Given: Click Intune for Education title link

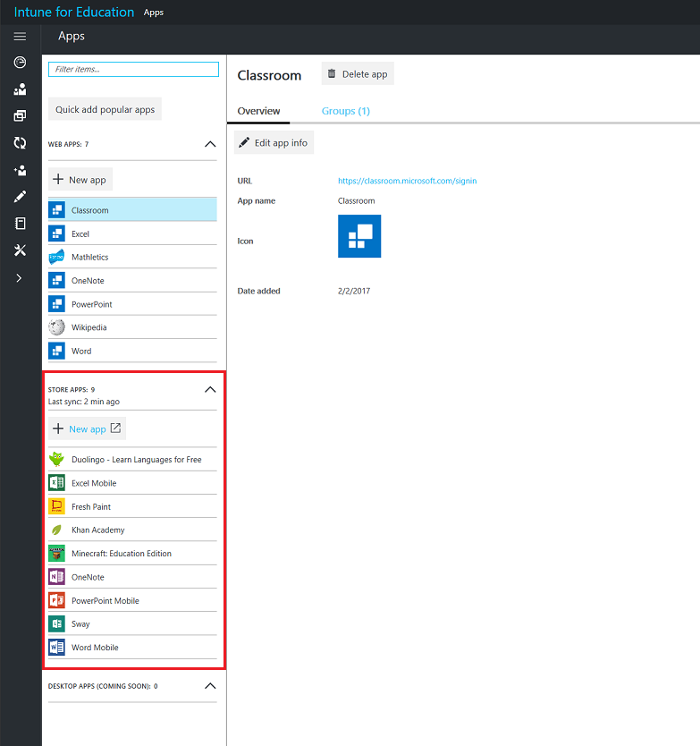Looking at the screenshot, I should click(74, 12).
